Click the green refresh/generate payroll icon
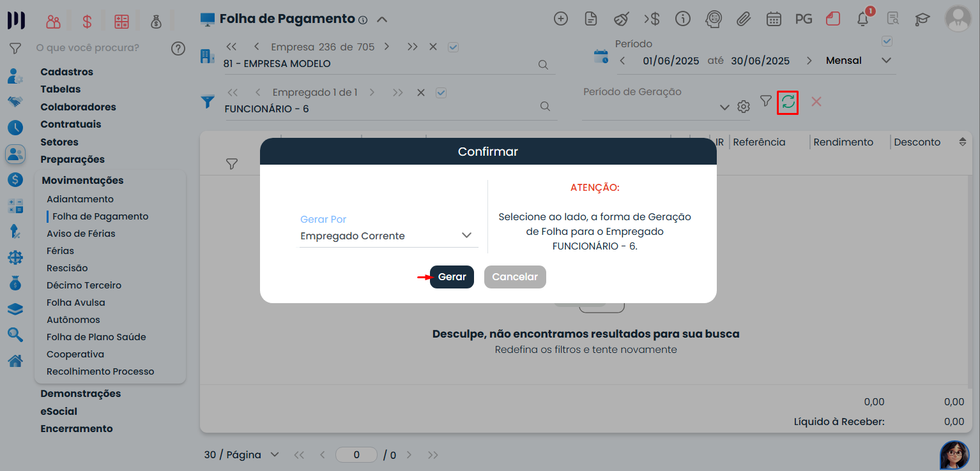The width and height of the screenshot is (980, 471). coord(788,102)
